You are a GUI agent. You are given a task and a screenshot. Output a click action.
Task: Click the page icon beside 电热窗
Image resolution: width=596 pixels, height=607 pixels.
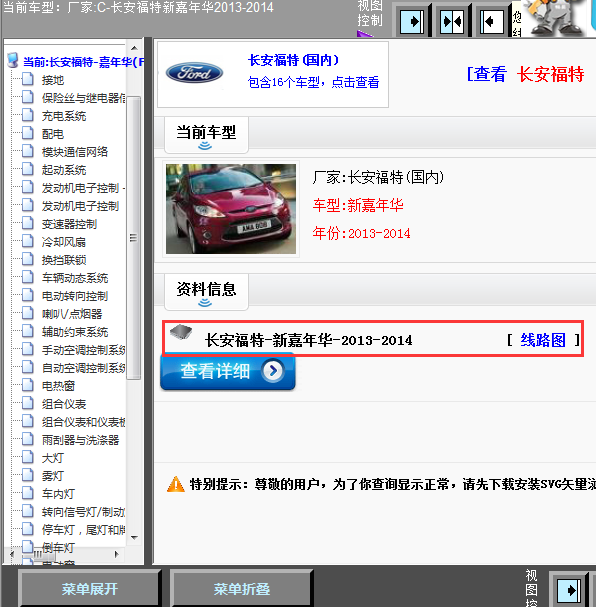27,386
